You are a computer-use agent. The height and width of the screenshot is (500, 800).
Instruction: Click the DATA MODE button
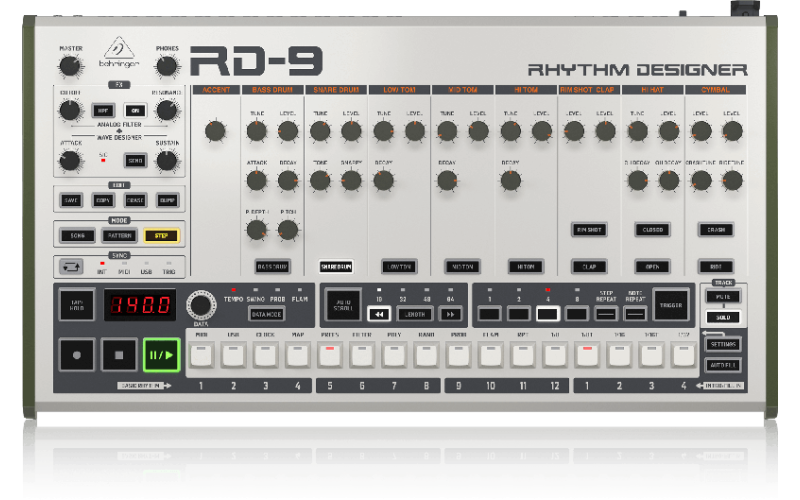[x=266, y=314]
